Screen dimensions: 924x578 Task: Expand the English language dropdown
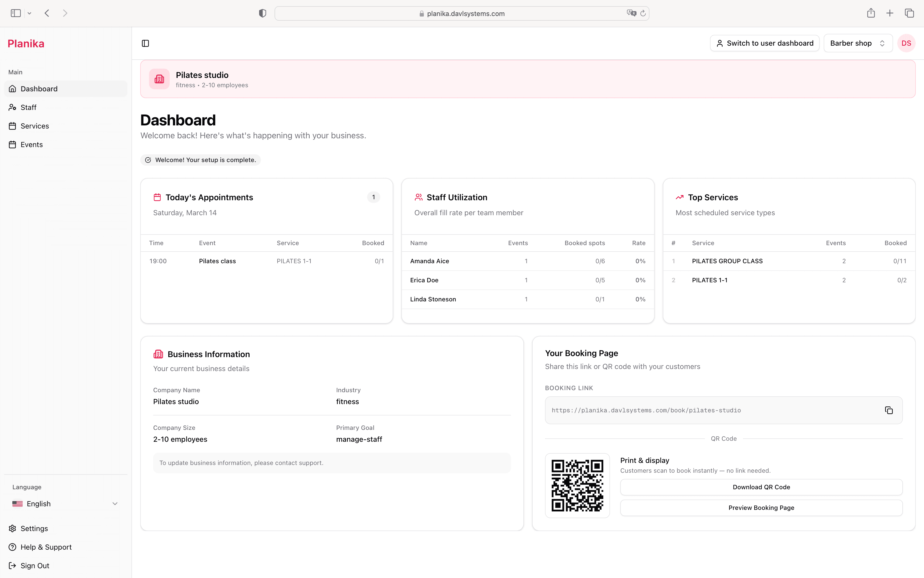click(x=65, y=504)
